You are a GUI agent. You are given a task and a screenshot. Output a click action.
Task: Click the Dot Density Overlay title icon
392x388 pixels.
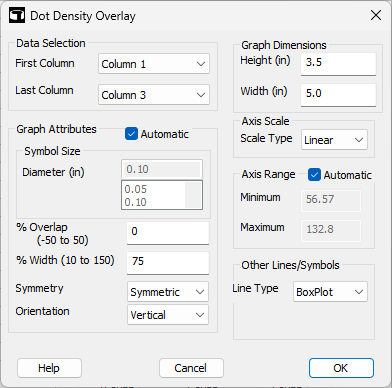17,16
